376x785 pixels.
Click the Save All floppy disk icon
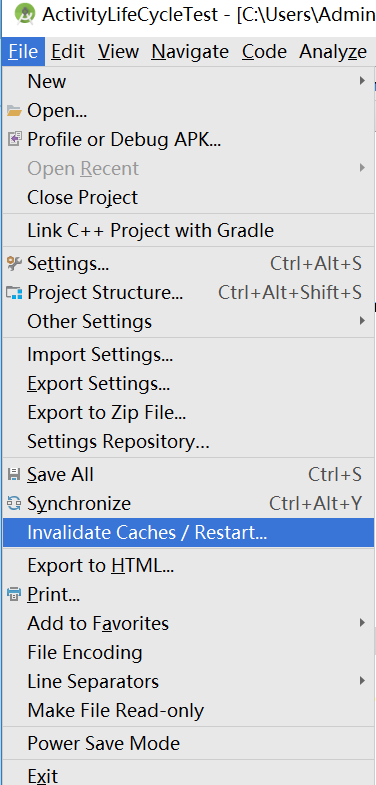(14, 474)
